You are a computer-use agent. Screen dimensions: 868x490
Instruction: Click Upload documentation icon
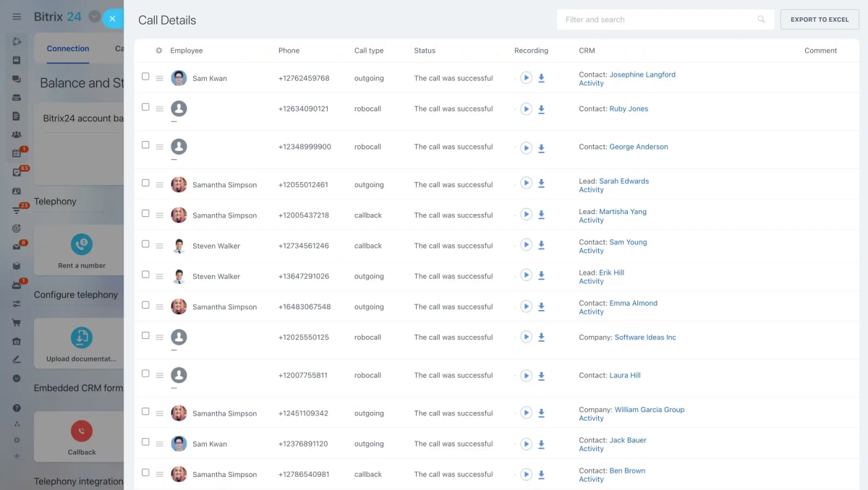[x=82, y=338]
